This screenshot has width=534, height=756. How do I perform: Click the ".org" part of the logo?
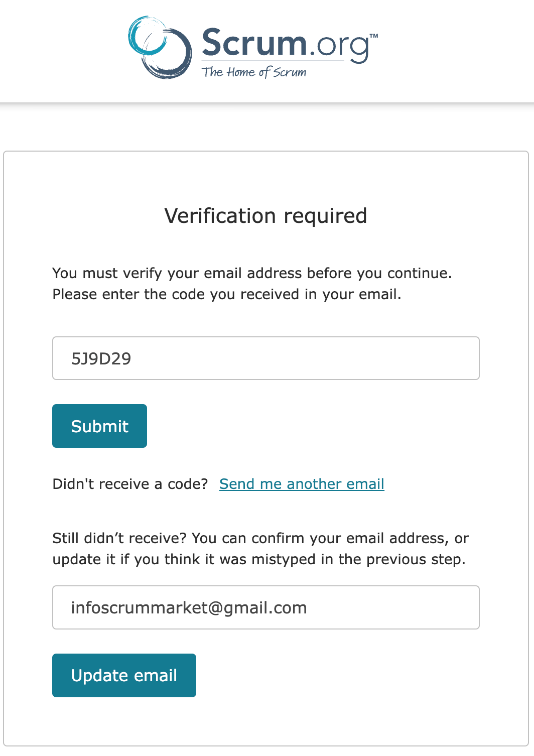point(339,47)
